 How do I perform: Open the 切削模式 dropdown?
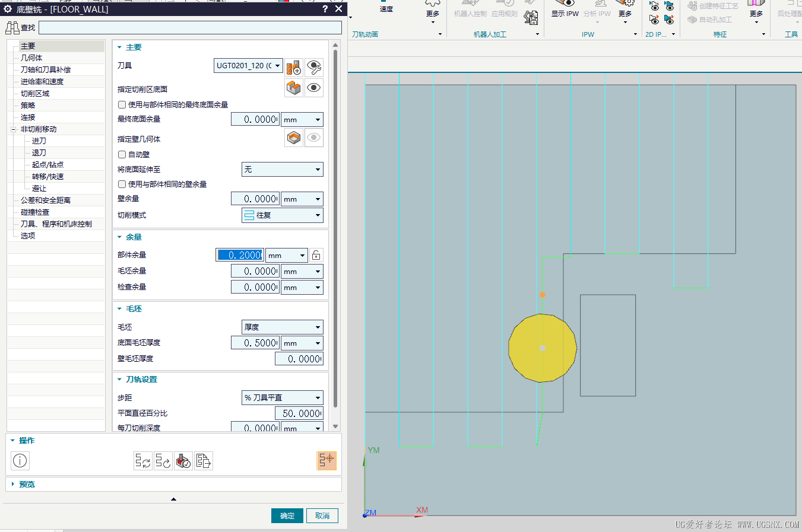point(282,215)
